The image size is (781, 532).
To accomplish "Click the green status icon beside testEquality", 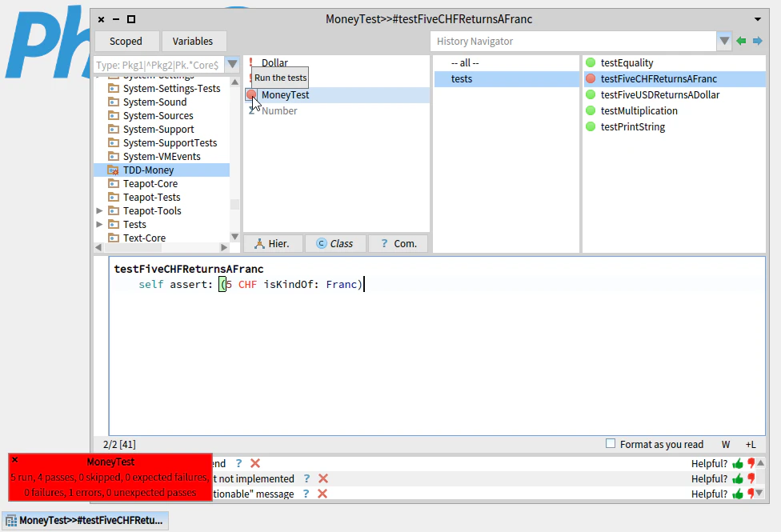I will coord(591,62).
